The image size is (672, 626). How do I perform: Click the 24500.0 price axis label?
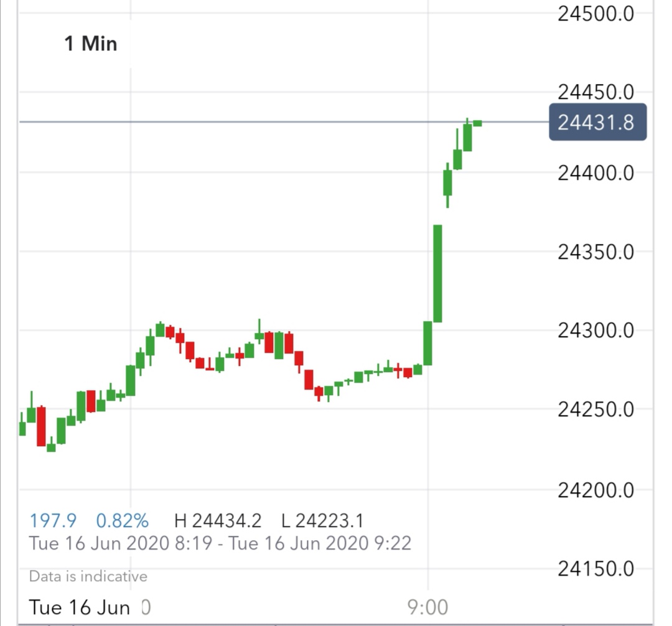[x=595, y=14]
